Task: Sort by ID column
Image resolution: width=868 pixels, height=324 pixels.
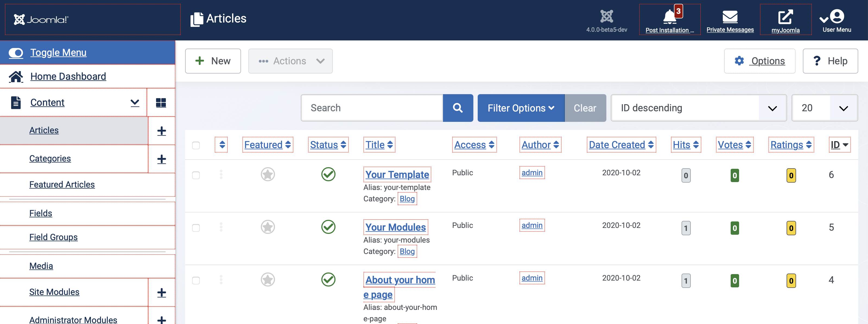Action: pos(839,145)
